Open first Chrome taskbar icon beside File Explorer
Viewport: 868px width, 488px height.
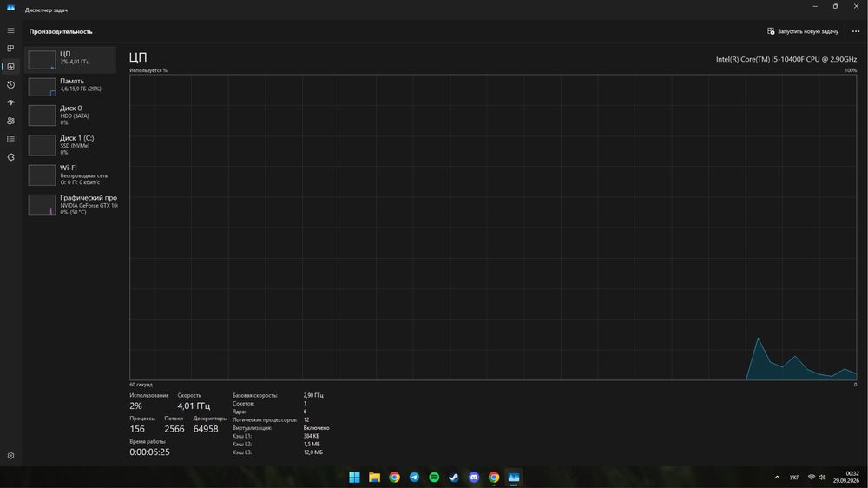[x=394, y=478]
